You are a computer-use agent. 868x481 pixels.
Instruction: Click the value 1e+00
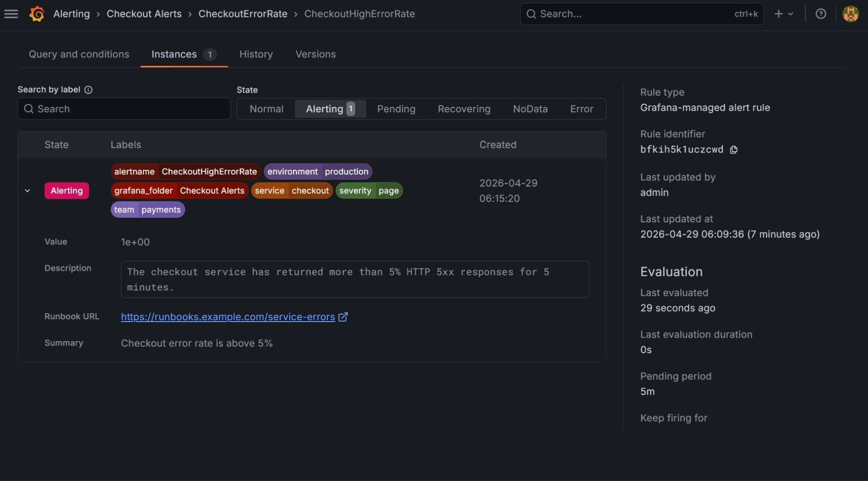click(135, 242)
